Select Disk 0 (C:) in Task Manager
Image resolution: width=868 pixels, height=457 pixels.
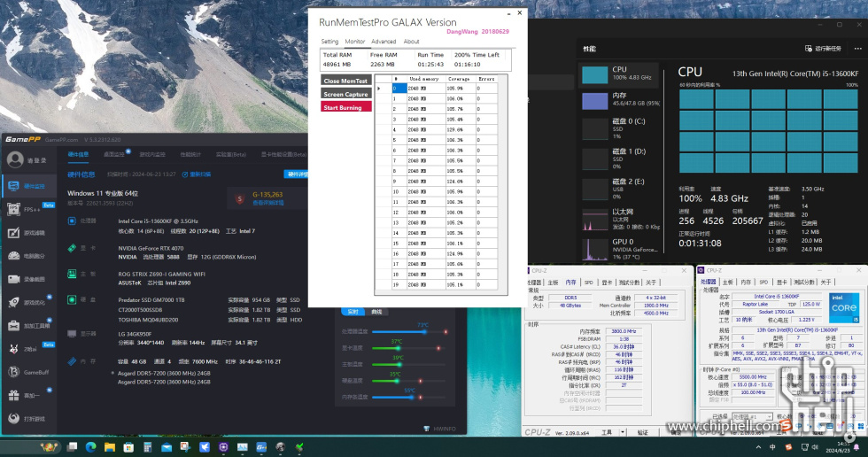(619, 128)
